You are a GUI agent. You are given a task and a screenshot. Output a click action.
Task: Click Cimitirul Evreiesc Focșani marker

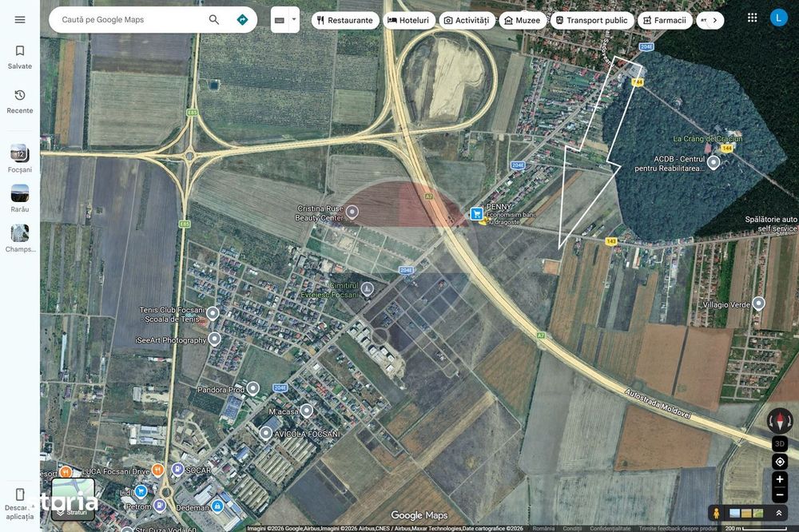coord(367,290)
